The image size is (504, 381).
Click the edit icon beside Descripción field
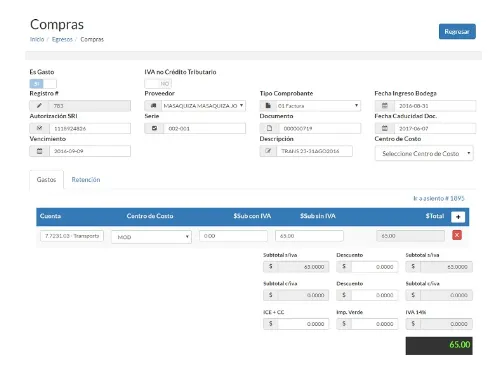268,151
